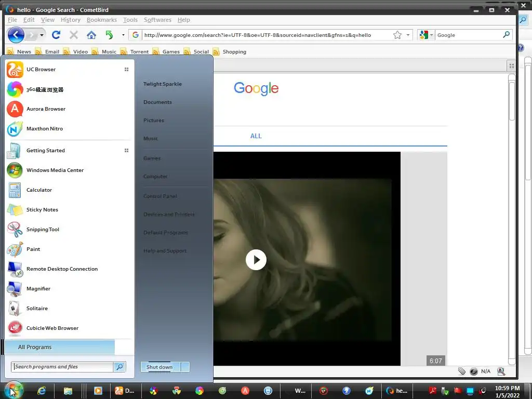Click the Windows Start orb

[x=14, y=391]
